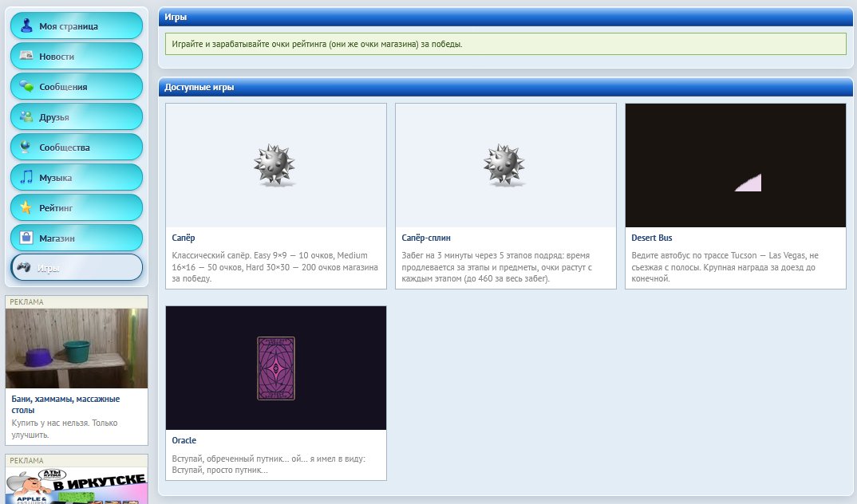Click the Играйте и зарабатывайте очки notice
Screen dimensions: 857x504
pos(506,44)
